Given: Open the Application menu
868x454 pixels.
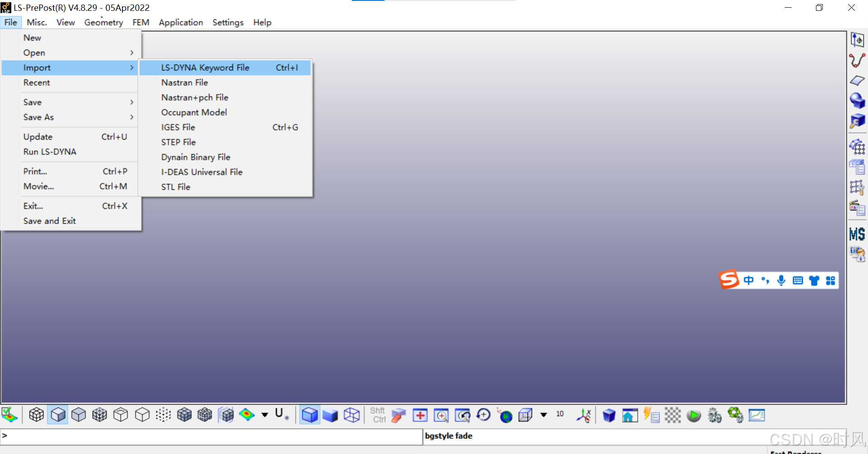Looking at the screenshot, I should coord(181,23).
